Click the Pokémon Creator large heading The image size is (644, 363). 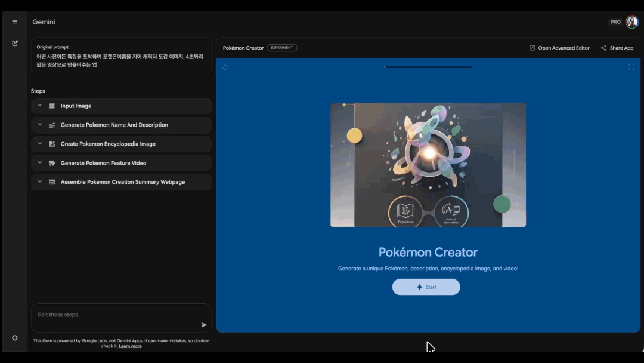click(x=428, y=252)
